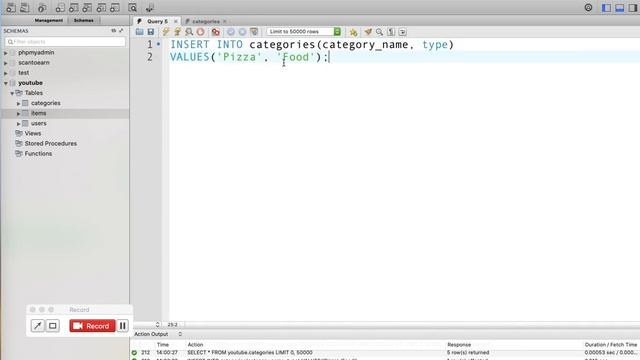Image resolution: width=640 pixels, height=360 pixels.
Task: Click the pause button in Record window
Action: [x=122, y=326]
